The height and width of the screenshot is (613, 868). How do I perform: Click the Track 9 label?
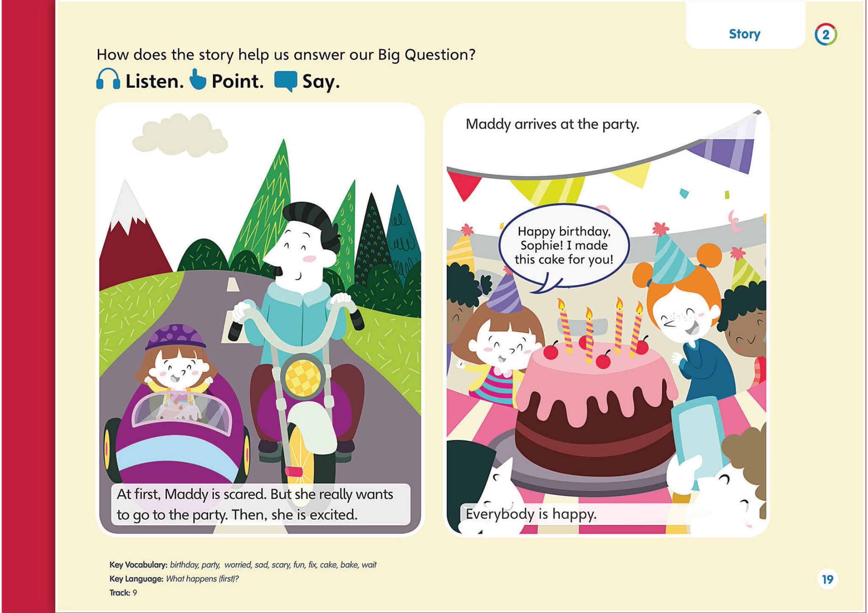(x=123, y=593)
